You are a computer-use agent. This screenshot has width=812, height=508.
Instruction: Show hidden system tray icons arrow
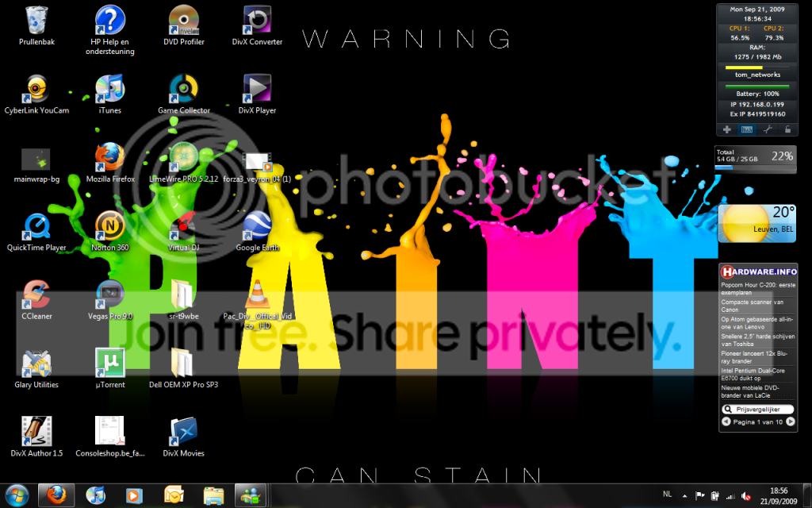(x=684, y=496)
